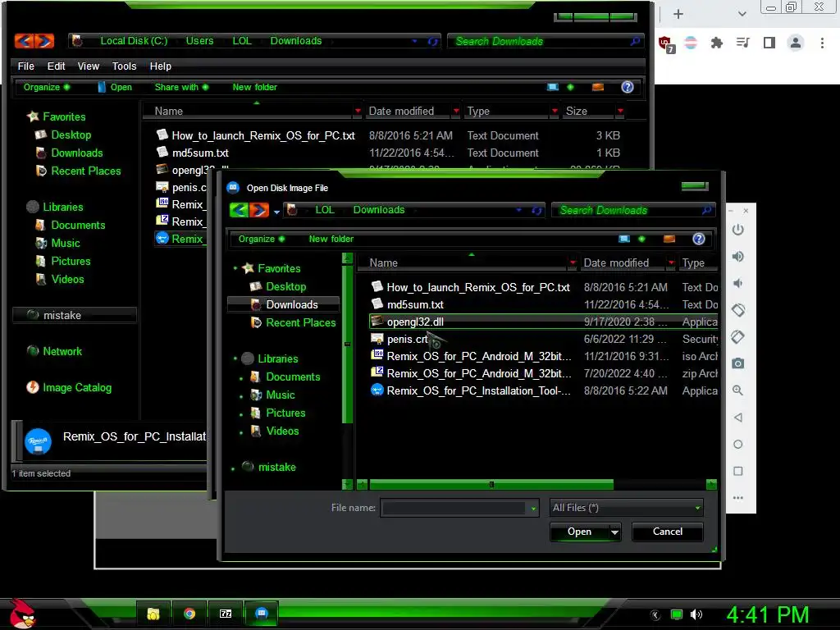This screenshot has height=630, width=840.
Task: Collapse Favorites tree in dialog
Action: click(x=235, y=268)
